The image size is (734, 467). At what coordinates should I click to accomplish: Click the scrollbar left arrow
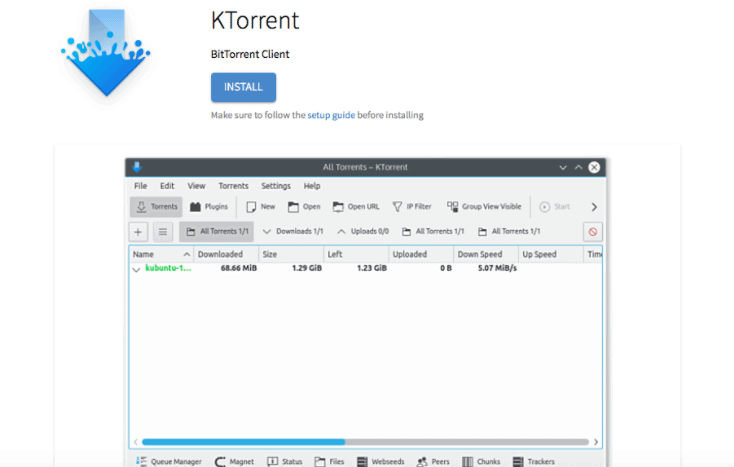point(136,442)
